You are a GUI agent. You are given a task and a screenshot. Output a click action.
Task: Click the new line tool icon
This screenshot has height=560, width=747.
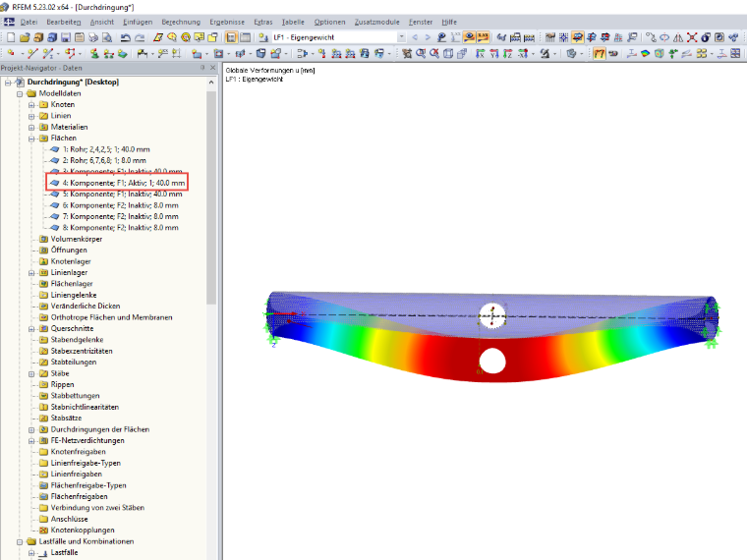tap(32, 54)
